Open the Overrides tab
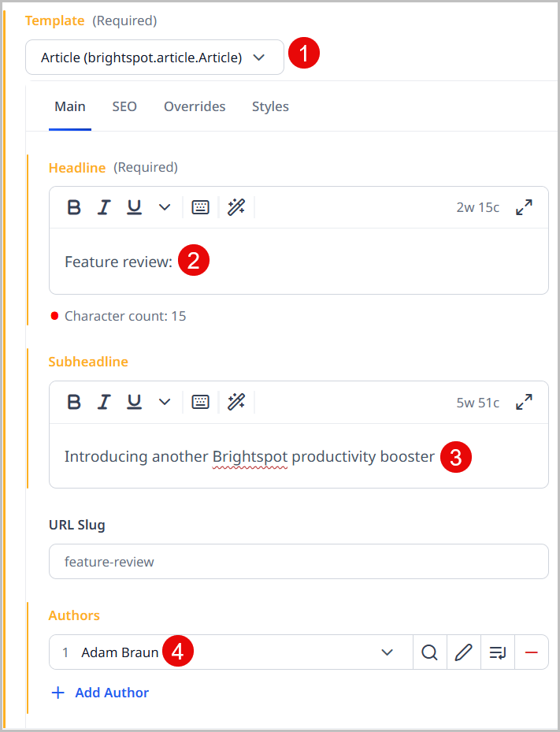560x732 pixels. 195,106
